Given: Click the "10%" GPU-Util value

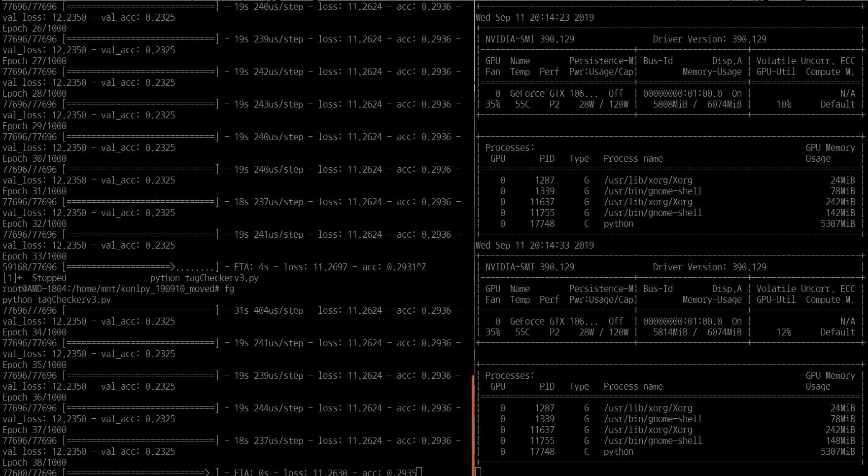Looking at the screenshot, I should click(x=784, y=105).
